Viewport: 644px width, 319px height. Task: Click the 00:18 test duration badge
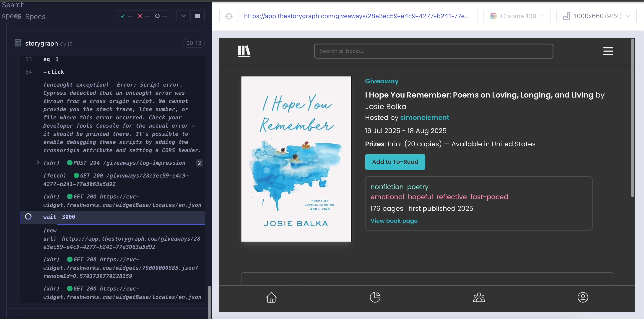194,43
